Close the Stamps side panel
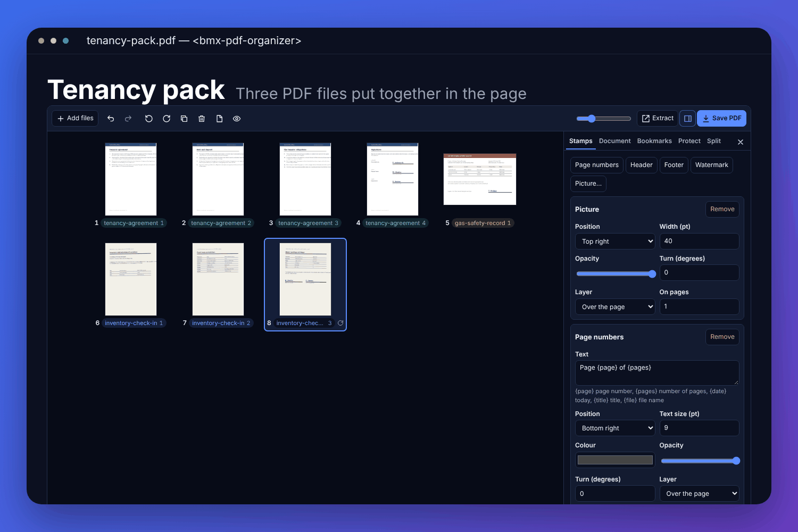 [741, 142]
